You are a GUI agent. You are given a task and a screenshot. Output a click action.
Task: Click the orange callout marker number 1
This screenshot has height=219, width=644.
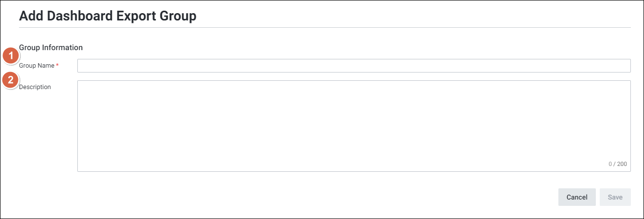[11, 56]
